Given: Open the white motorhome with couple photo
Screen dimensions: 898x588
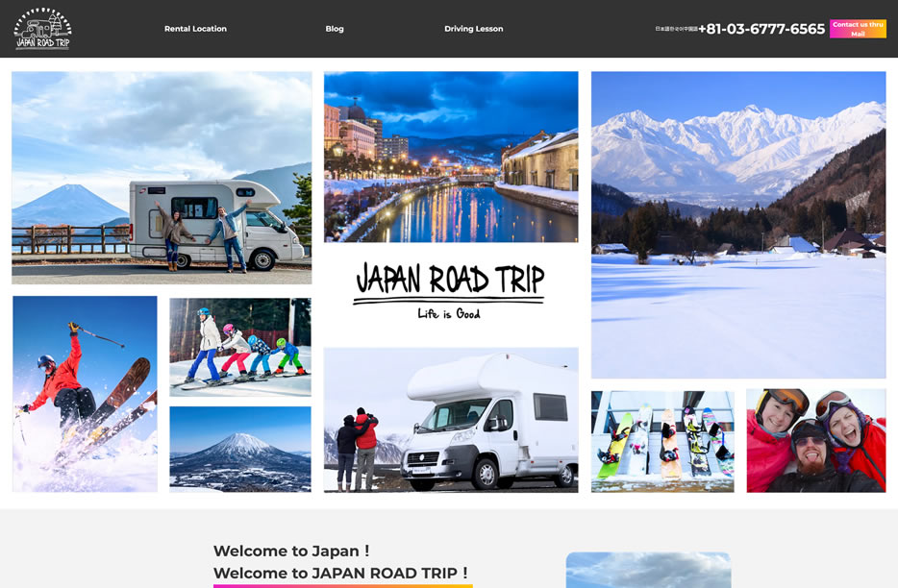Looking at the screenshot, I should coord(451,420).
